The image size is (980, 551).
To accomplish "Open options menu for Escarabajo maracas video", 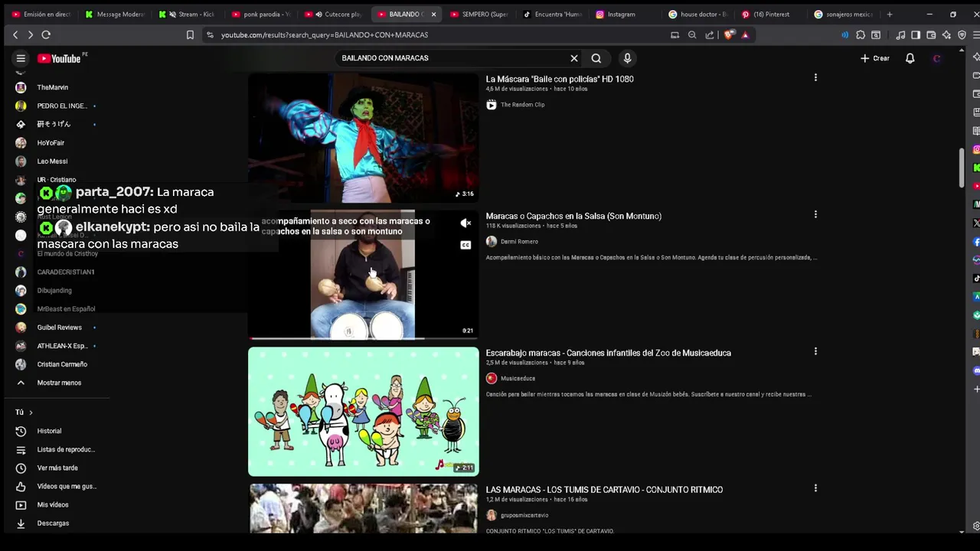I will [815, 351].
